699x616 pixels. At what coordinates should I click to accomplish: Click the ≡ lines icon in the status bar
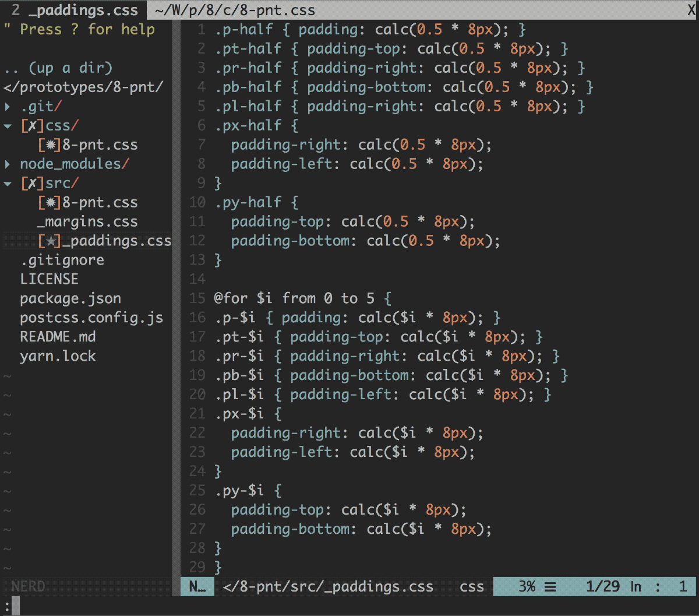click(x=550, y=586)
